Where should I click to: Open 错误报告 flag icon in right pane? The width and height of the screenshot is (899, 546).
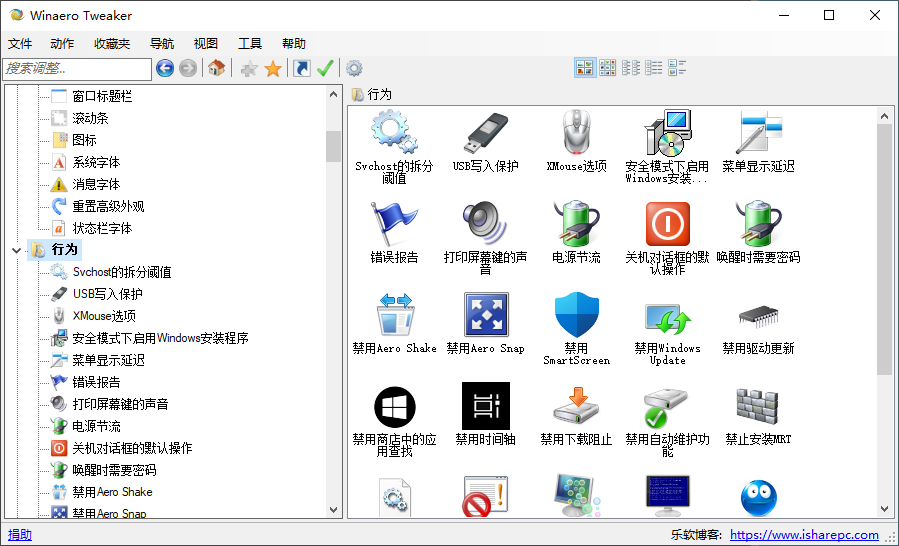tap(394, 224)
